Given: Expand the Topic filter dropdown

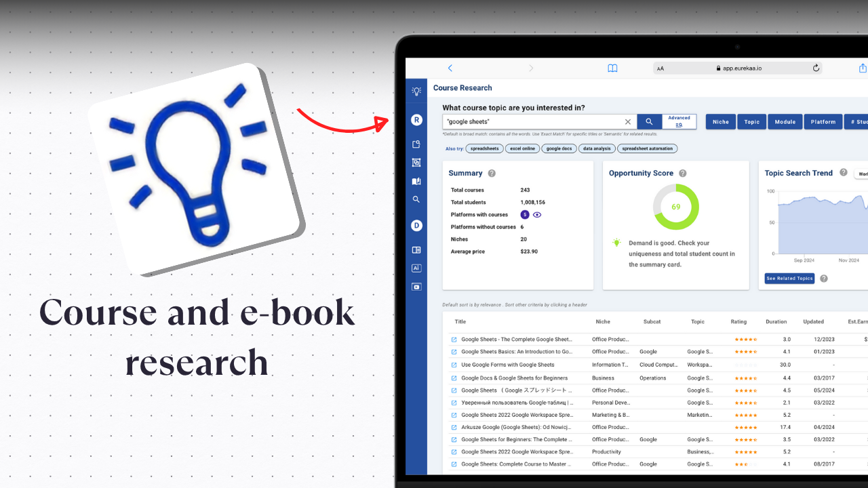Looking at the screenshot, I should pos(751,122).
